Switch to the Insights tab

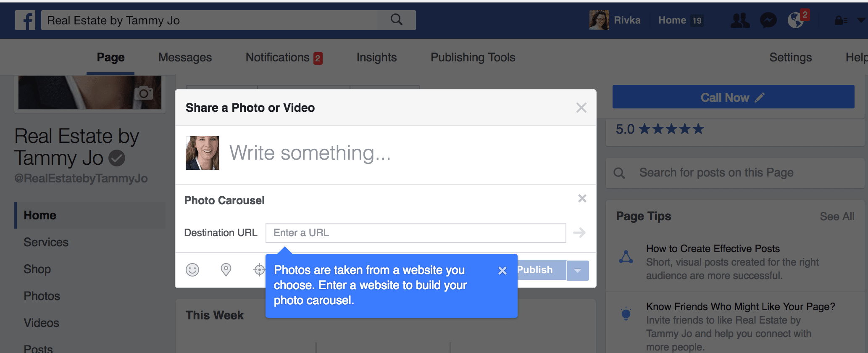(376, 58)
